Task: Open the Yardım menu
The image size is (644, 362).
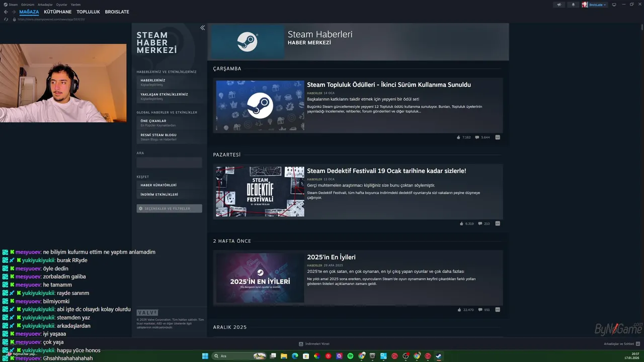Action: pyautogui.click(x=75, y=5)
